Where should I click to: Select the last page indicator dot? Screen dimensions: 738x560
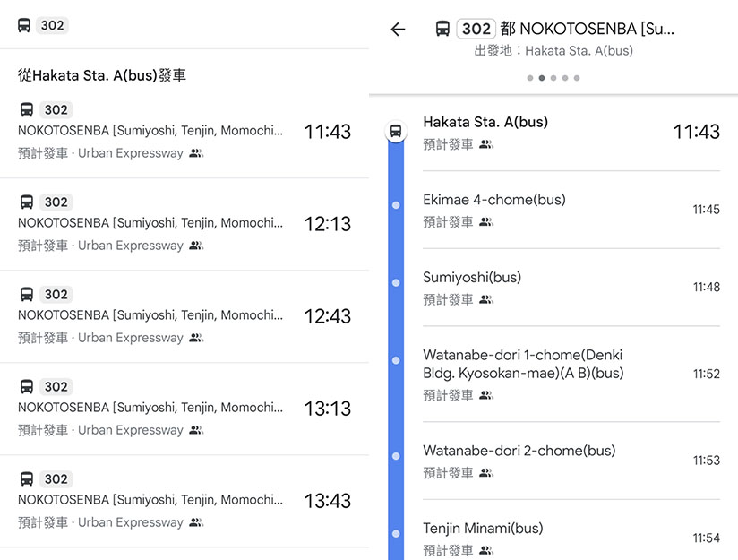(577, 78)
